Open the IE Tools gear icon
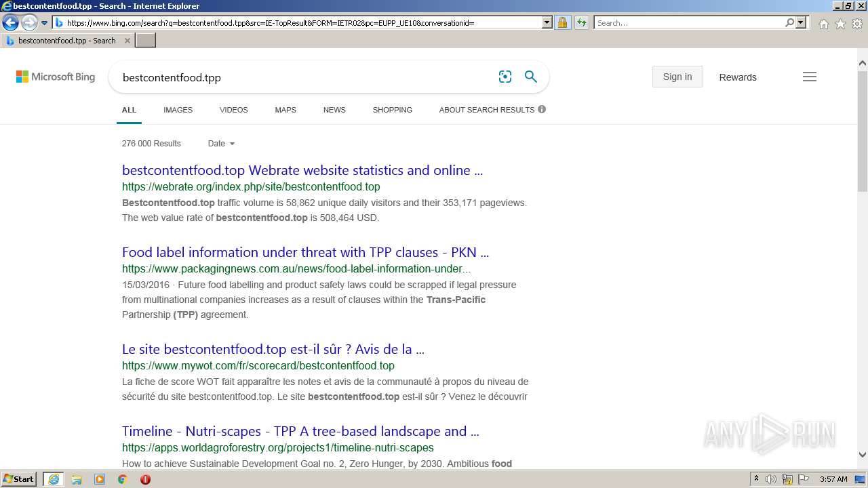 pyautogui.click(x=857, y=24)
